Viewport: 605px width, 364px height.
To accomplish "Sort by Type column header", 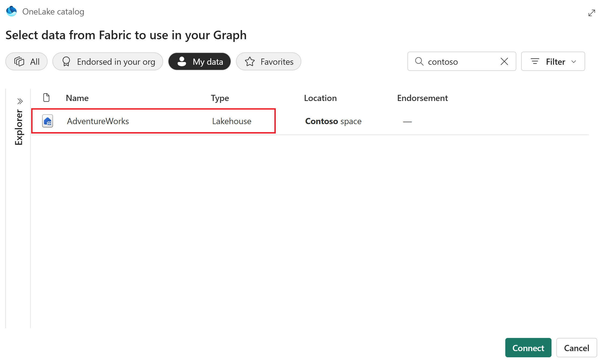I will (220, 98).
